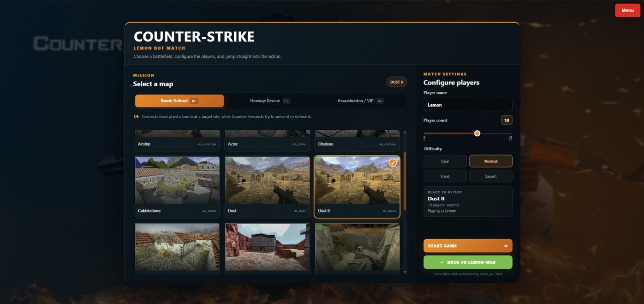Set difficulty to Expert
The image size is (644, 304).
(491, 176)
